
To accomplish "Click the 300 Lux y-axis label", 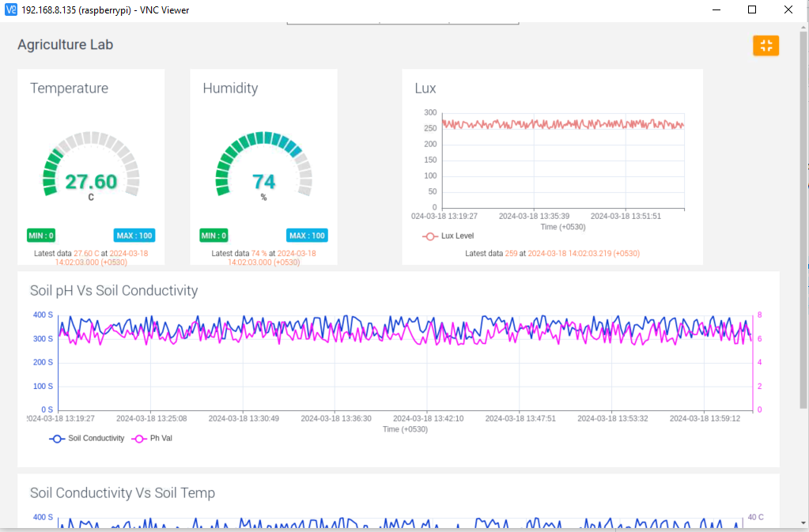I will pyautogui.click(x=430, y=112).
